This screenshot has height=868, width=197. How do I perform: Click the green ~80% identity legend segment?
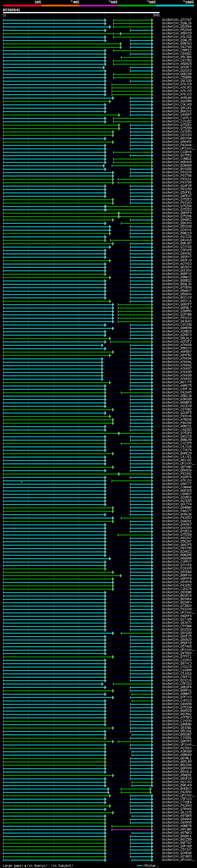coord(137,6)
